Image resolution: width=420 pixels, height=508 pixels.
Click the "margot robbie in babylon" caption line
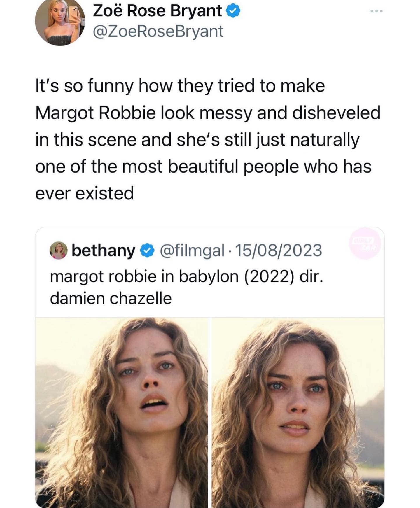tap(187, 276)
